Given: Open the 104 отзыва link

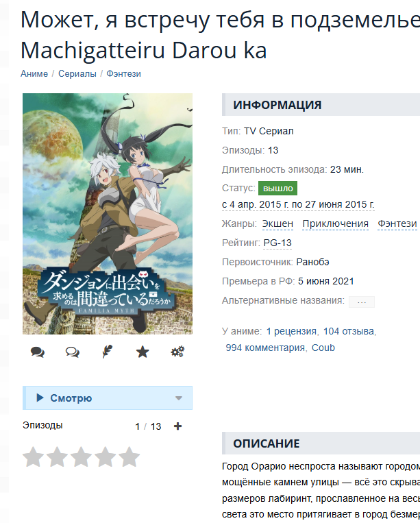Looking at the screenshot, I should [x=349, y=331].
